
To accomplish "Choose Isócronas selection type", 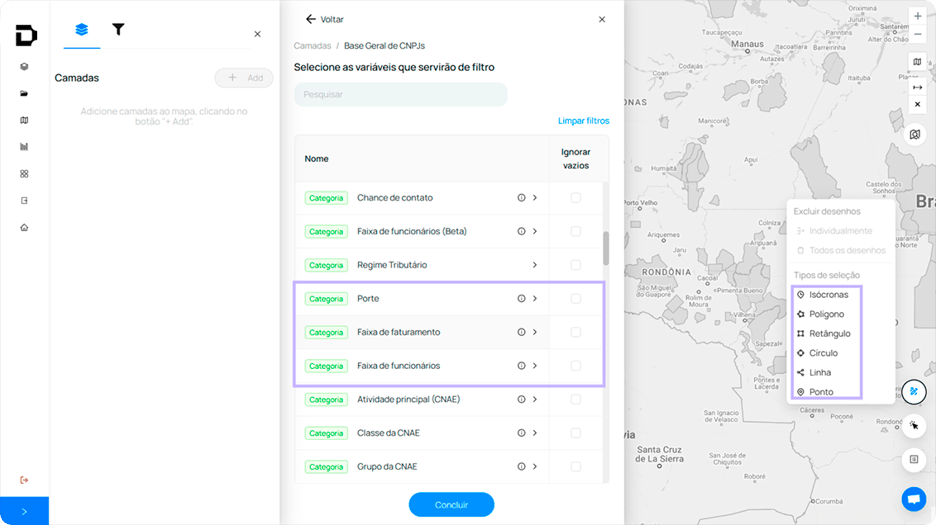I will coord(827,294).
